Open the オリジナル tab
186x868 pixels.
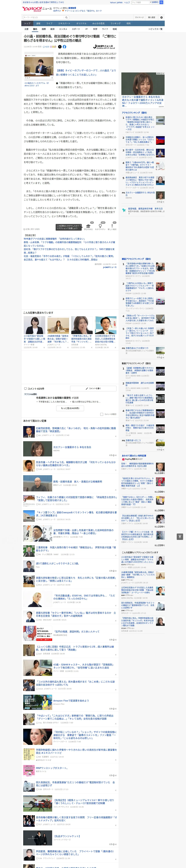pos(81,24)
